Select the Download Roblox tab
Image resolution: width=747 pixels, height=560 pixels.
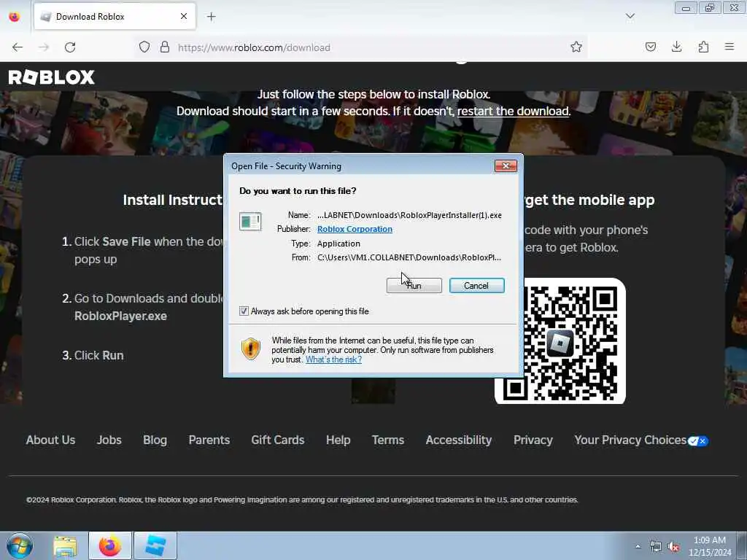click(115, 17)
